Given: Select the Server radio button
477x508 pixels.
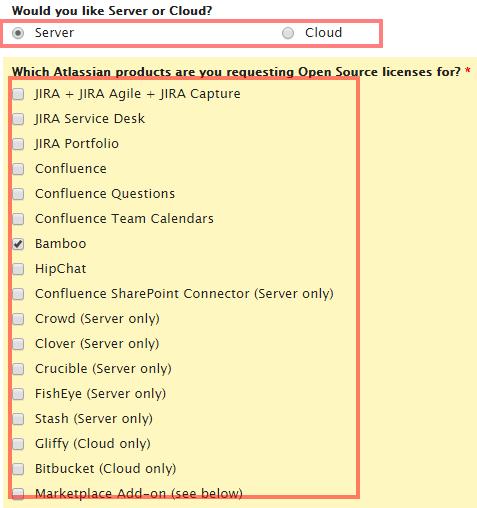Looking at the screenshot, I should [x=18, y=33].
